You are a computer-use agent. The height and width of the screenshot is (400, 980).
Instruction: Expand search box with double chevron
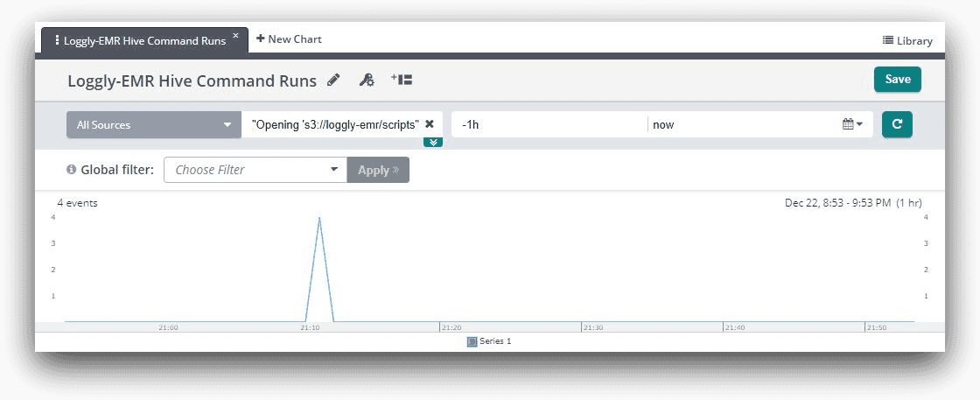pyautogui.click(x=433, y=142)
